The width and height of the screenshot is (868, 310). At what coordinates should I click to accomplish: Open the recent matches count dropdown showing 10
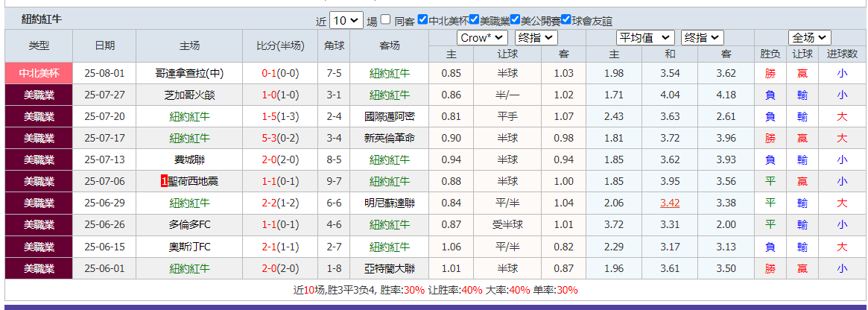tap(346, 21)
